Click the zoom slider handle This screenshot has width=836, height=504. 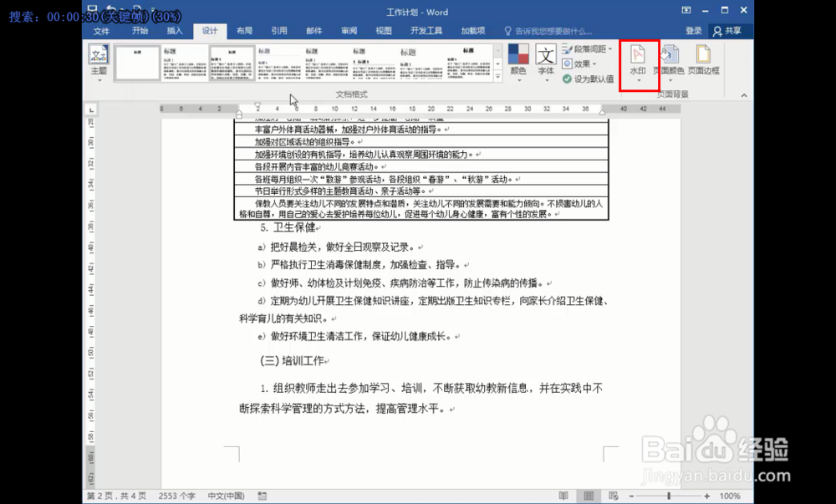pos(669,496)
